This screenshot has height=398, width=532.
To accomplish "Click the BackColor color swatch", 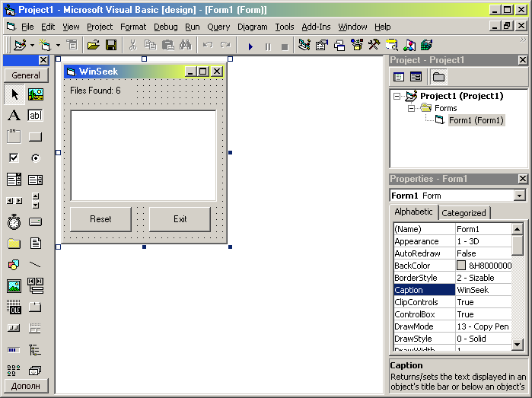I will point(461,265).
